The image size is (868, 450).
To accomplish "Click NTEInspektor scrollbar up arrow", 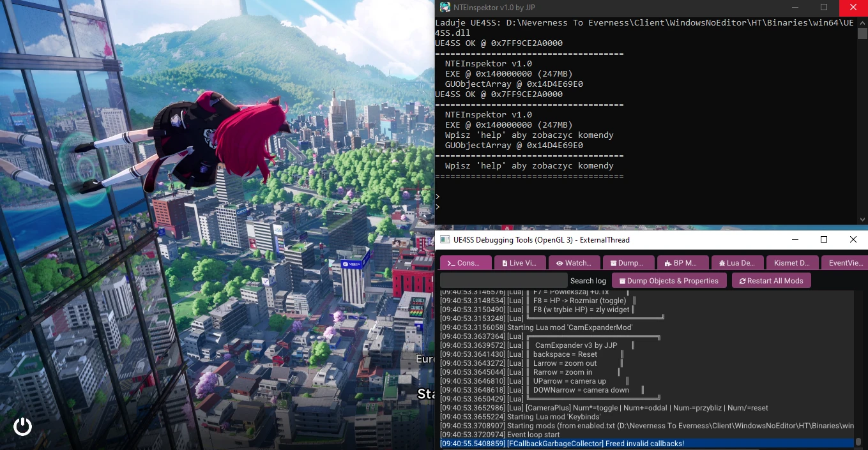I will point(862,22).
